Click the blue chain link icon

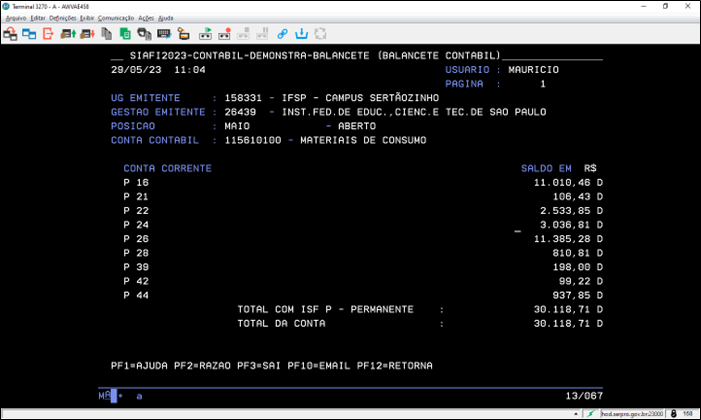click(282, 34)
